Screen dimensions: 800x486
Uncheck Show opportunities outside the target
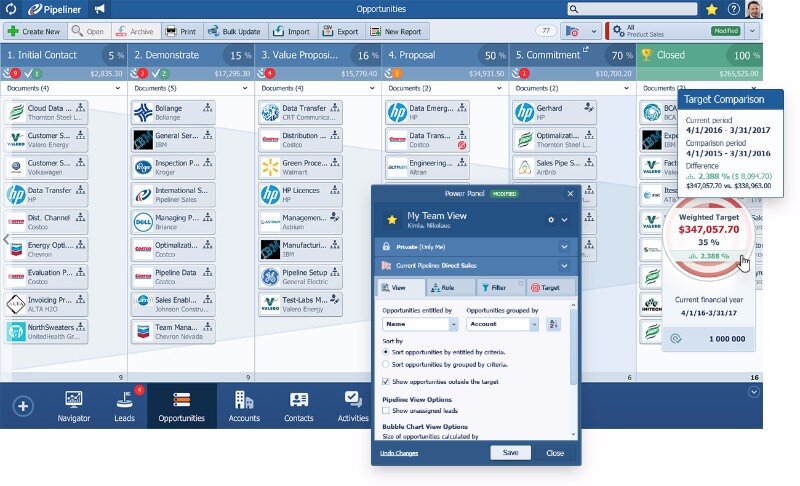point(388,382)
